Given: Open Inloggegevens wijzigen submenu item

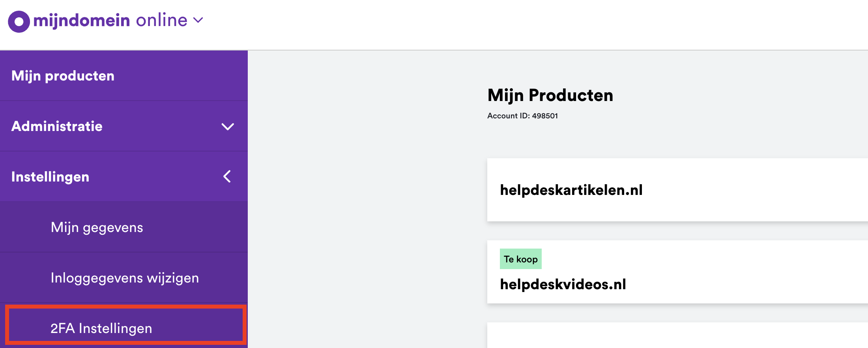Looking at the screenshot, I should (125, 278).
